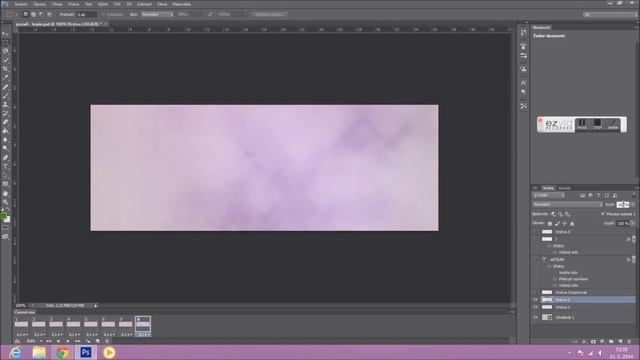Click lock all padlock icon
Screen dimensions: 640x360
click(x=572, y=224)
